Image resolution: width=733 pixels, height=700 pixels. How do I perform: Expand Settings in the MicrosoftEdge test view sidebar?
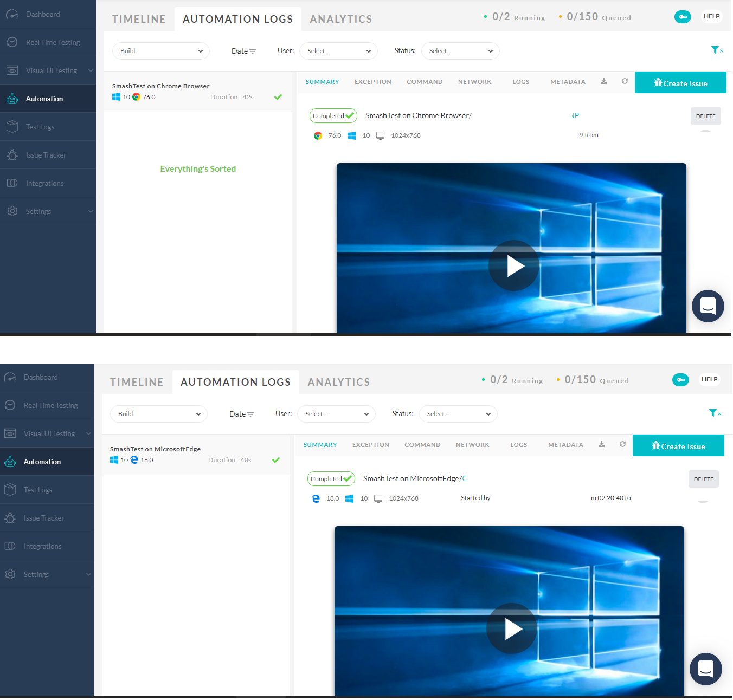[x=47, y=574]
